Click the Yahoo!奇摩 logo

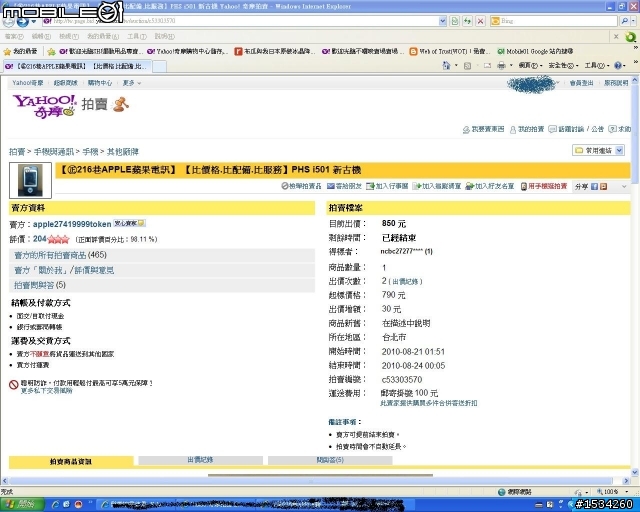click(x=44, y=106)
